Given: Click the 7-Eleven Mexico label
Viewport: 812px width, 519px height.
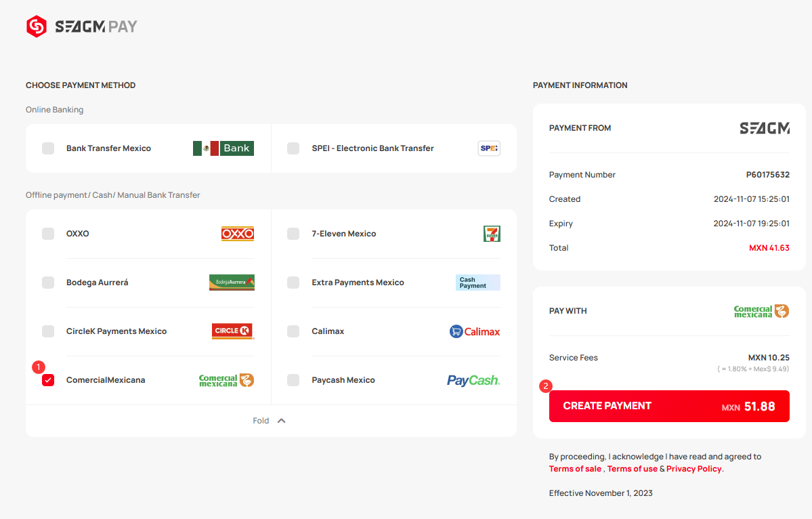Looking at the screenshot, I should (344, 234).
